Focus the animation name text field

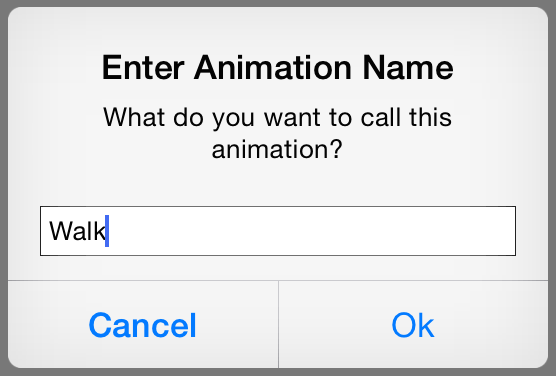pyautogui.click(x=278, y=231)
